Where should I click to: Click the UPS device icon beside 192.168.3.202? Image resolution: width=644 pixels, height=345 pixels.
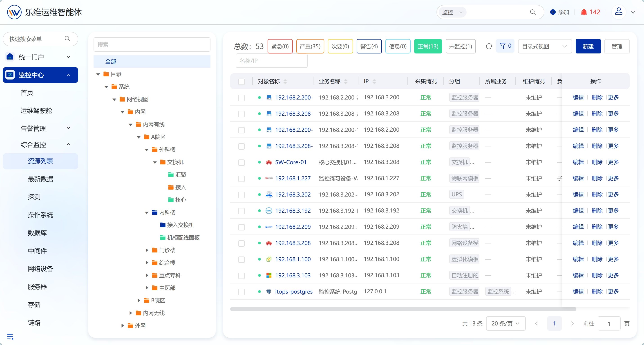(x=269, y=195)
